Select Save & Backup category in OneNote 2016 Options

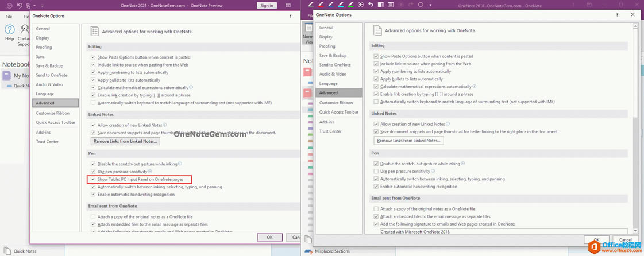pos(338,55)
